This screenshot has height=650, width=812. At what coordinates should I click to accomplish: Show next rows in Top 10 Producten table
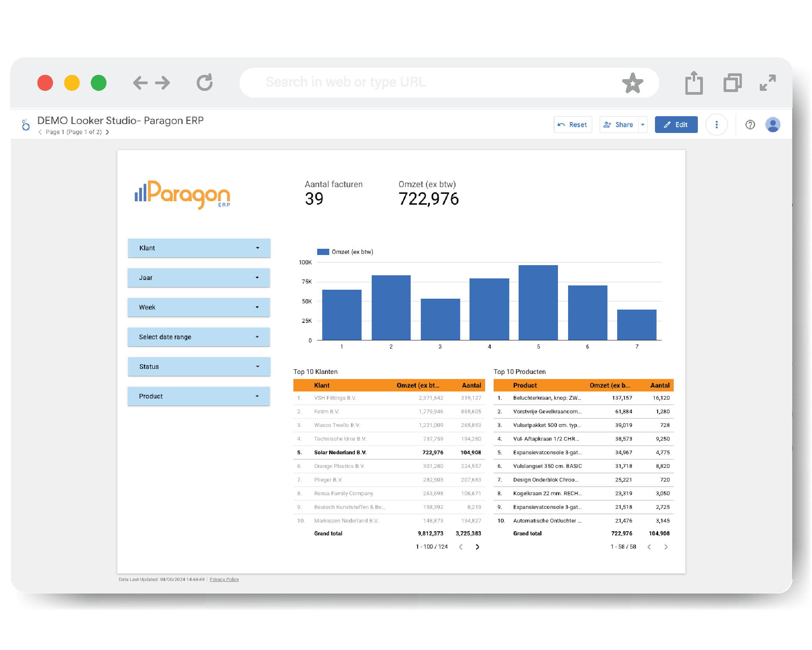tap(666, 547)
